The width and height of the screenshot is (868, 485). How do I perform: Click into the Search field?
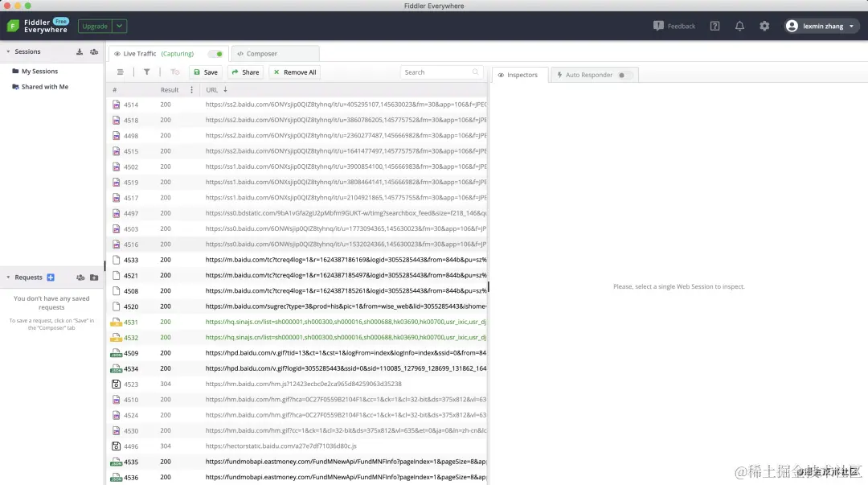point(442,72)
